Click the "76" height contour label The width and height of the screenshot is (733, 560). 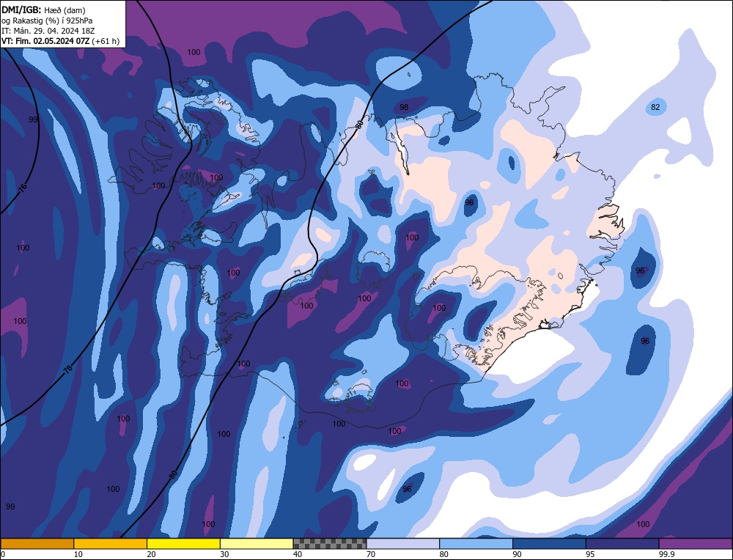[23, 188]
